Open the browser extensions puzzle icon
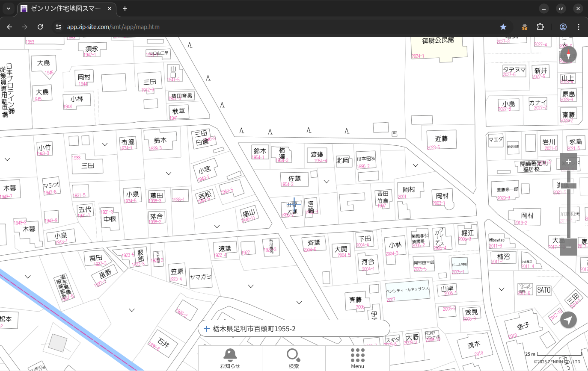 [x=540, y=27]
